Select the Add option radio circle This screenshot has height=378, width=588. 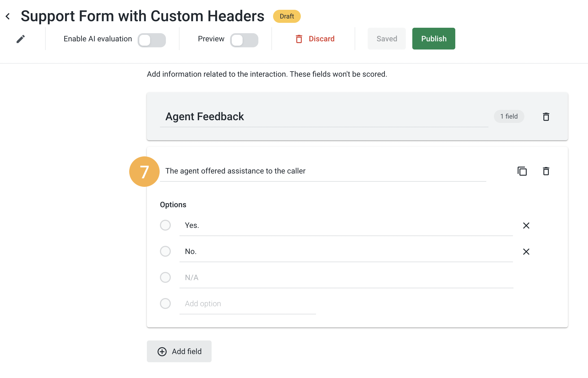(165, 303)
